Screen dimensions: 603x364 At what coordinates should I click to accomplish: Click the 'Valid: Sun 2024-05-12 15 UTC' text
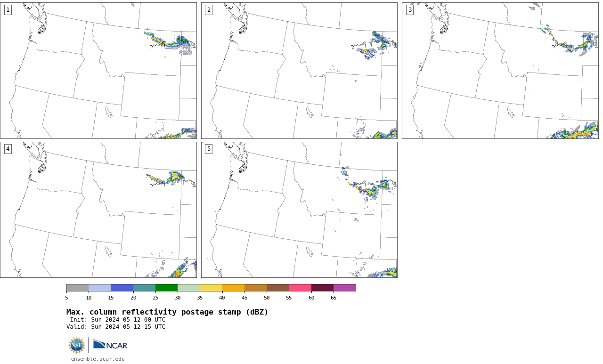pos(116,327)
